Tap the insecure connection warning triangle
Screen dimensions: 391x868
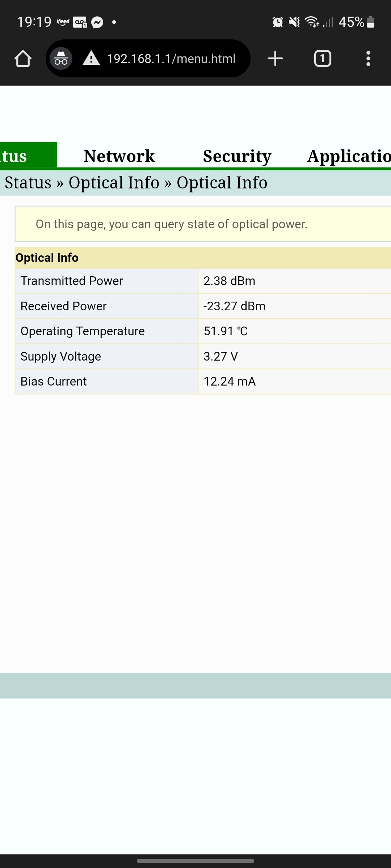coord(91,58)
